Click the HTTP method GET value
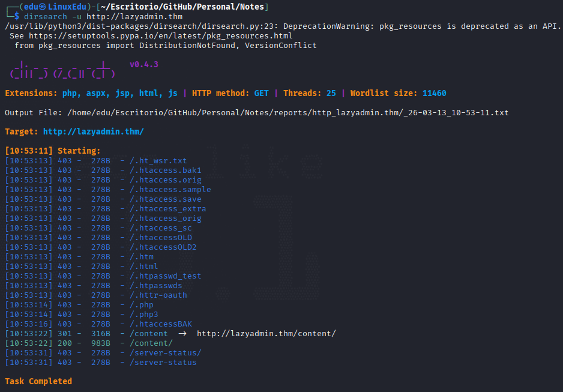563x392 pixels. 262,93
